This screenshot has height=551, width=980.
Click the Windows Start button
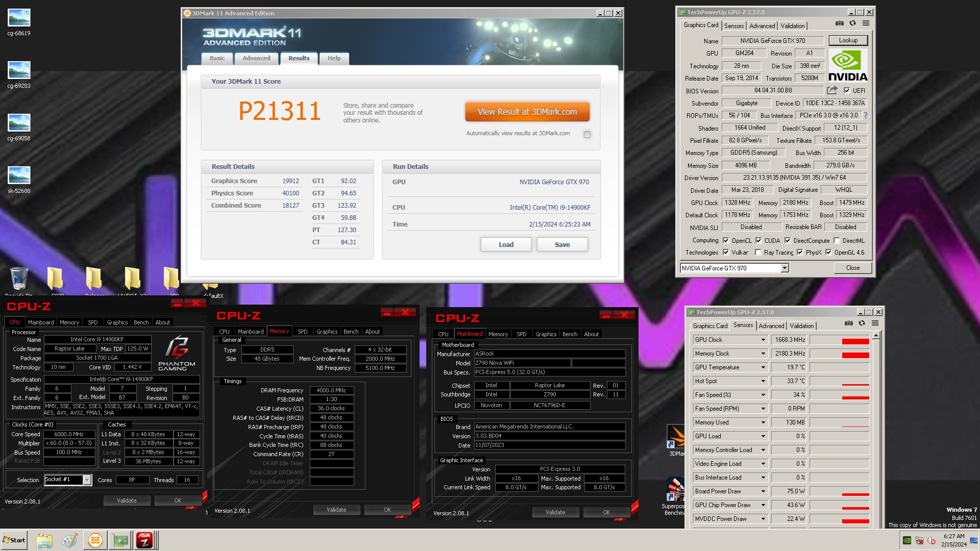14,540
